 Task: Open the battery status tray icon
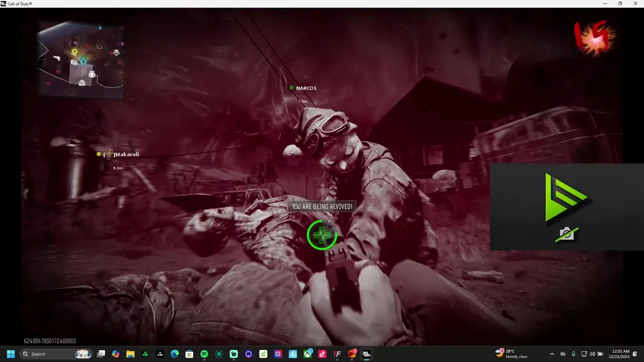click(x=601, y=354)
